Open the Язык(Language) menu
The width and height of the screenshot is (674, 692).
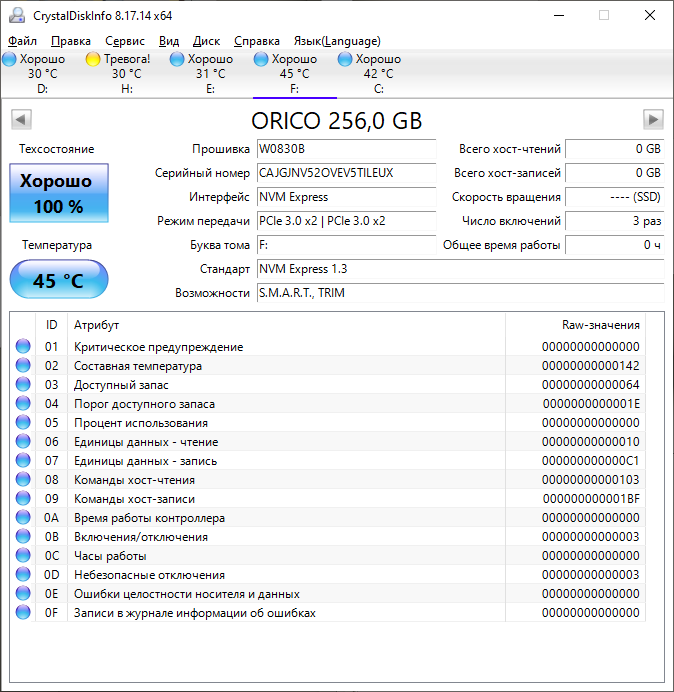click(337, 41)
